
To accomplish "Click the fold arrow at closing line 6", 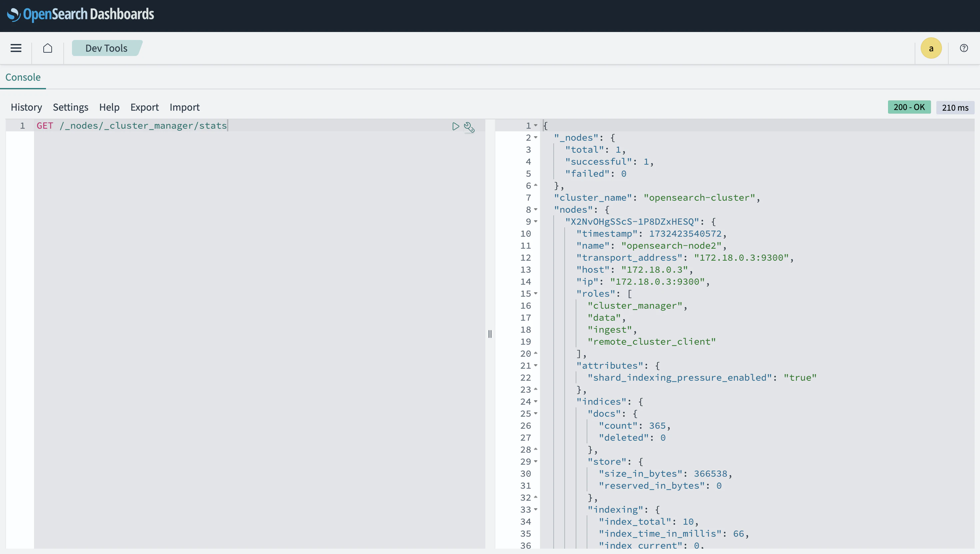I will (536, 185).
